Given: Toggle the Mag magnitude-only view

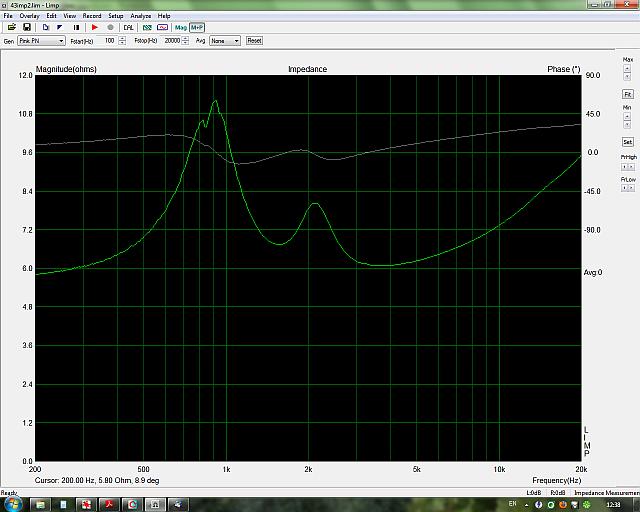Looking at the screenshot, I should click(x=181, y=27).
